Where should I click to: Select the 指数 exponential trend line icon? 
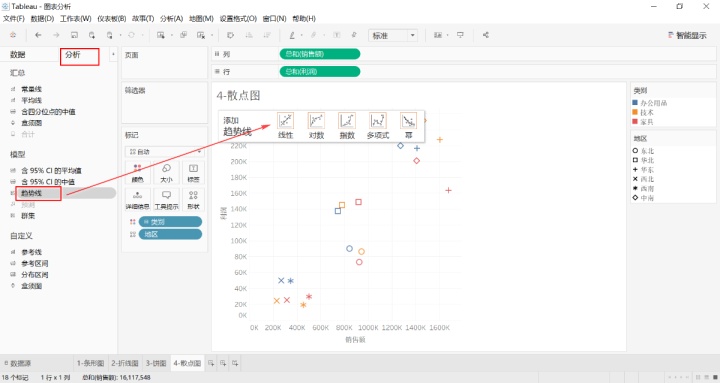pos(347,121)
